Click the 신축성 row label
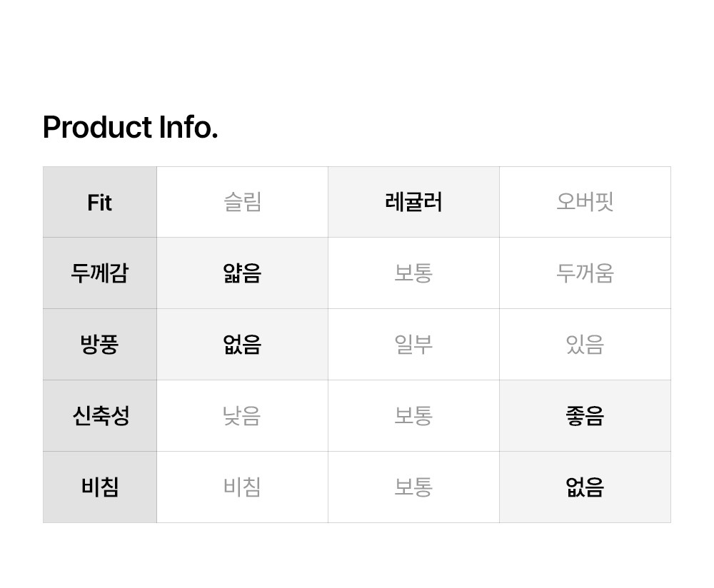 [100, 416]
